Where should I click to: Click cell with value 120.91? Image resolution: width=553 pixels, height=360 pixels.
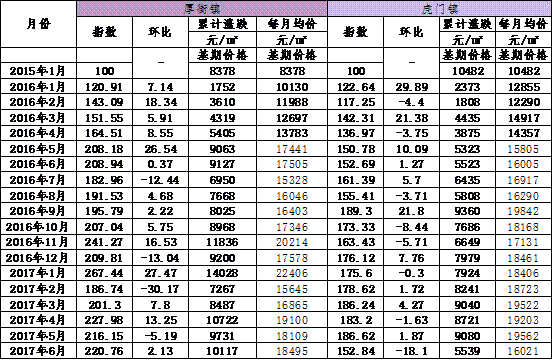[x=104, y=86]
